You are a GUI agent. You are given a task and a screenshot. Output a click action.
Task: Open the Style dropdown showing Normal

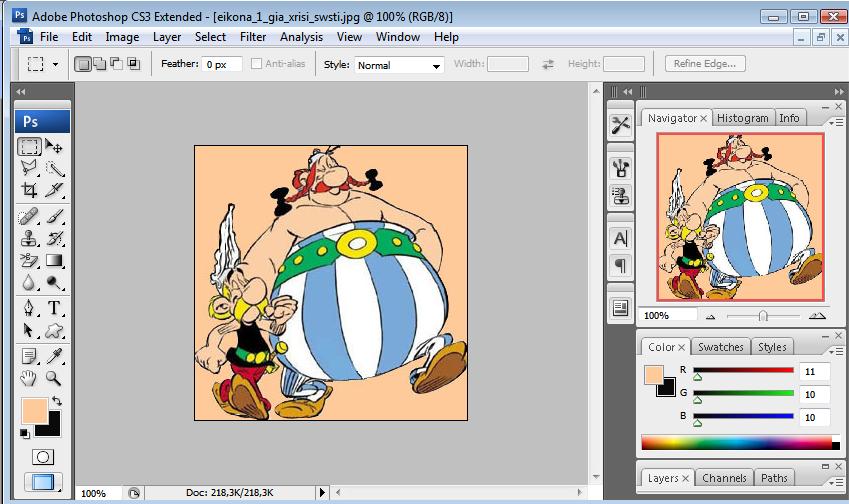click(399, 66)
